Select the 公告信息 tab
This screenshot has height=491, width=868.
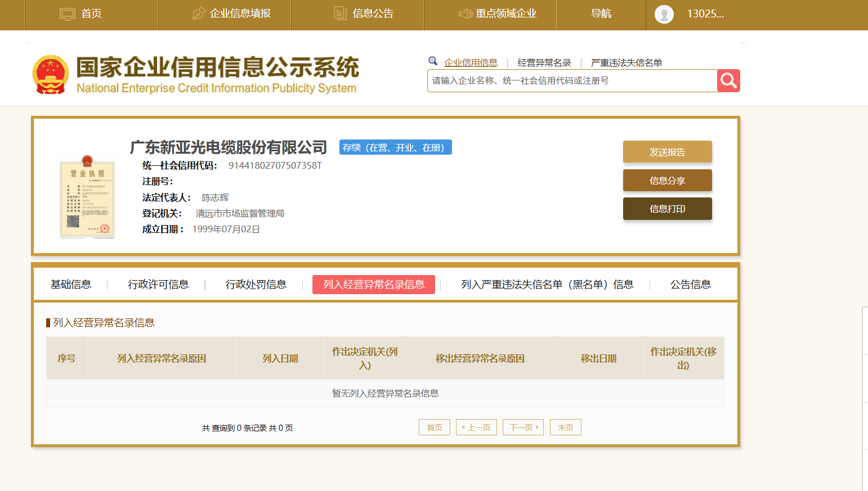[690, 285]
